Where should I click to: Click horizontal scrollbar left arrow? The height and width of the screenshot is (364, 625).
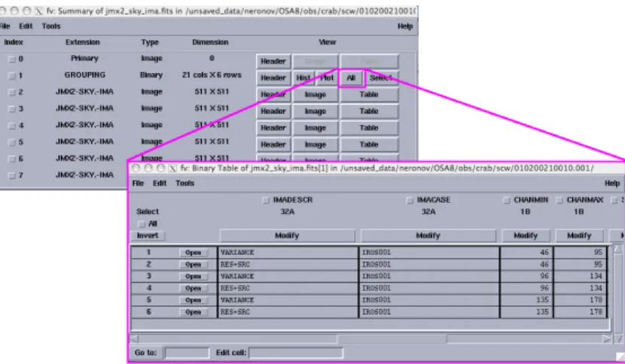point(134,339)
